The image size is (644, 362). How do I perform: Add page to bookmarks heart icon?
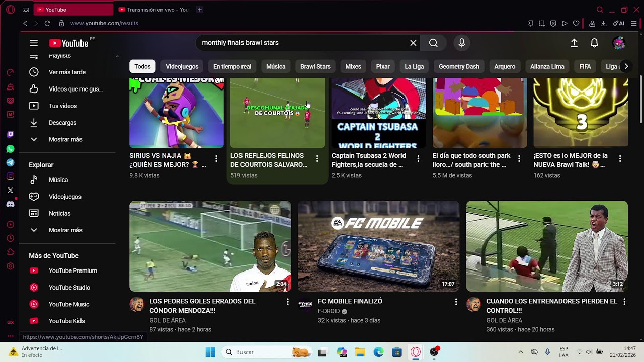[576, 23]
